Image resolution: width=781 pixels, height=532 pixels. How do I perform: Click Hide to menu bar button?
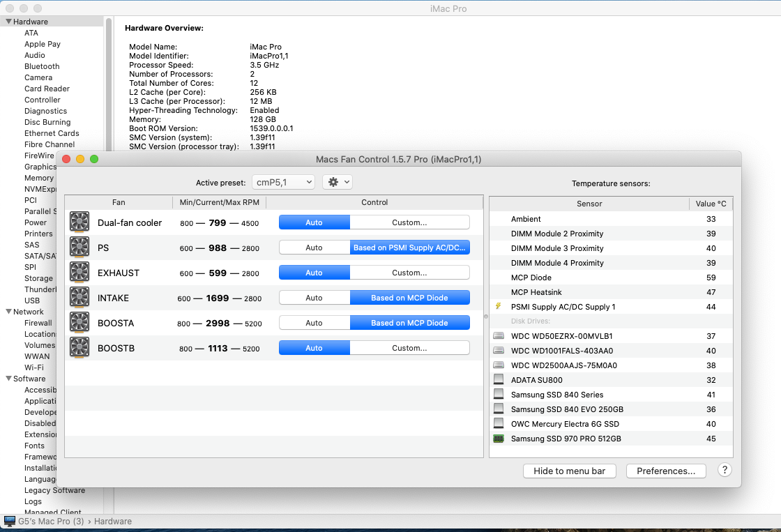point(569,471)
